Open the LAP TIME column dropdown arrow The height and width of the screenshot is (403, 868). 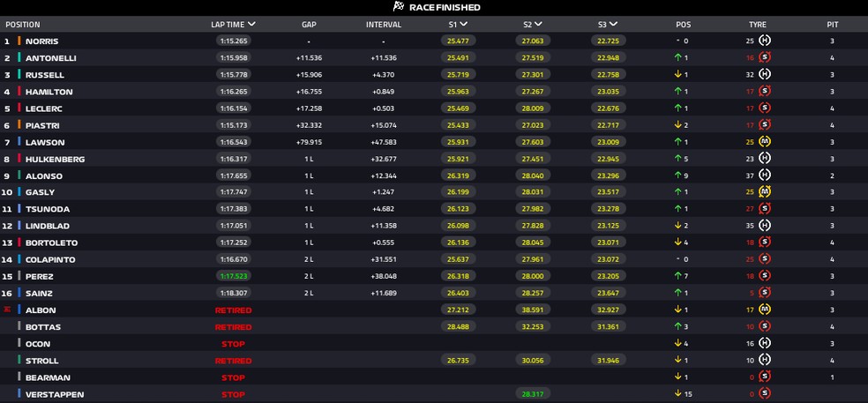coord(252,25)
